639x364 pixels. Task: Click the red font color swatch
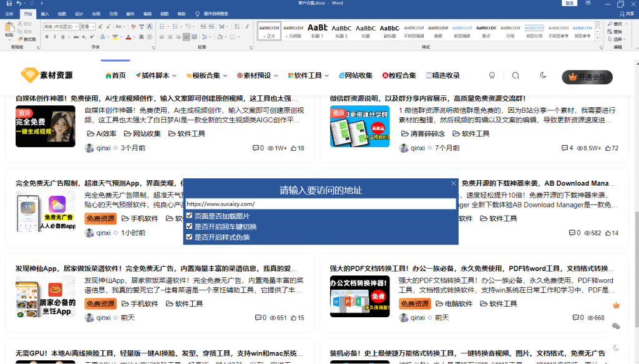point(129,37)
